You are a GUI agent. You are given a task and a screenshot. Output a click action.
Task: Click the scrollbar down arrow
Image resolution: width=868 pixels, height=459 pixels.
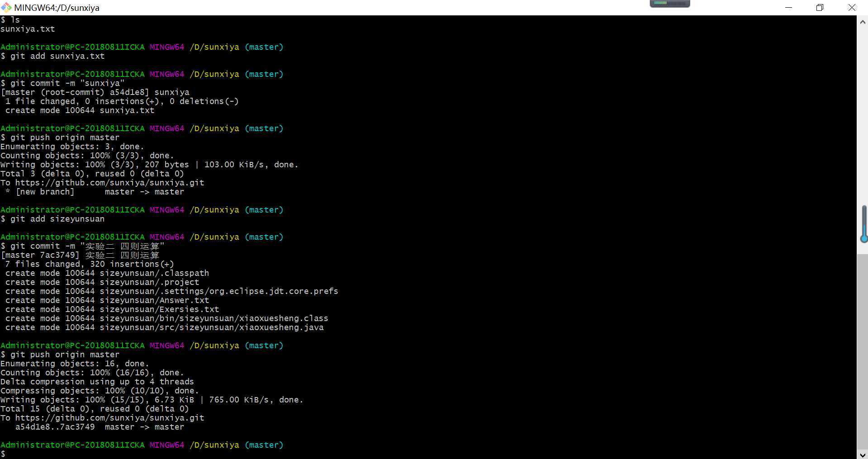click(x=863, y=454)
